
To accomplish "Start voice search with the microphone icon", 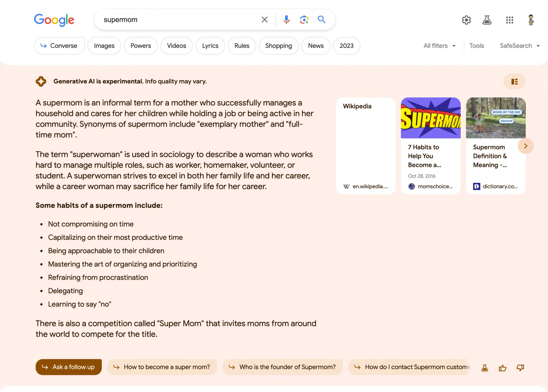I will tap(286, 20).
